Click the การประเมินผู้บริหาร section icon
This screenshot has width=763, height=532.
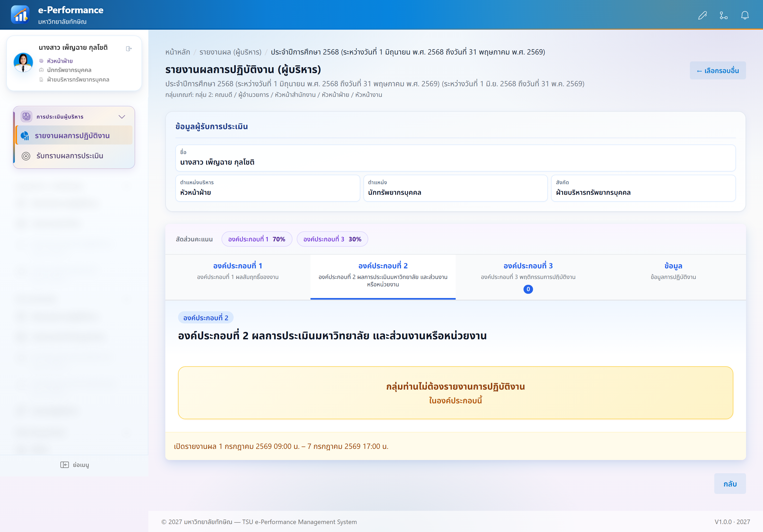coord(26,116)
